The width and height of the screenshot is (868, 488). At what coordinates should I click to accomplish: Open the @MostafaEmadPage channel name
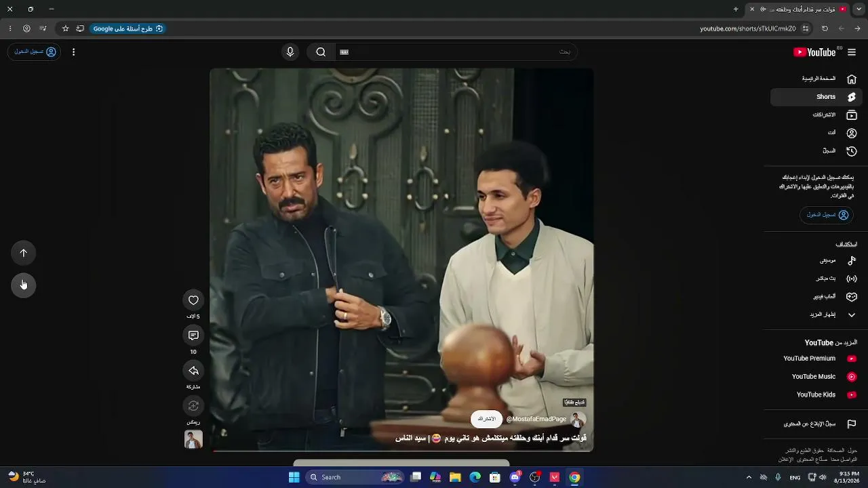(x=536, y=419)
